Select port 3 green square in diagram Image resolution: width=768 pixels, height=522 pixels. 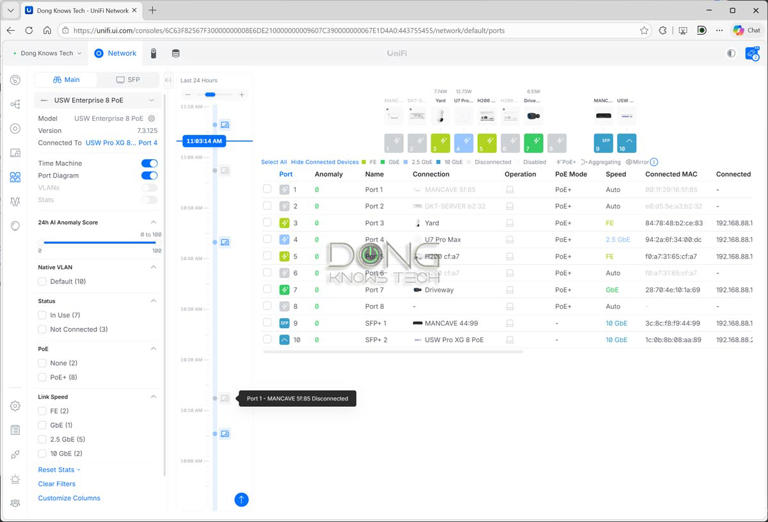[x=440, y=143]
